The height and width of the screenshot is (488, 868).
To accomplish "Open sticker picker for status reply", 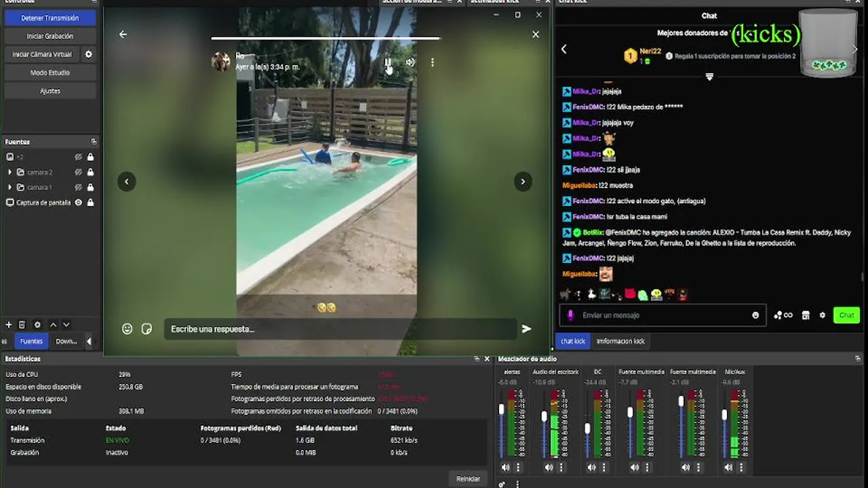I will tap(146, 329).
